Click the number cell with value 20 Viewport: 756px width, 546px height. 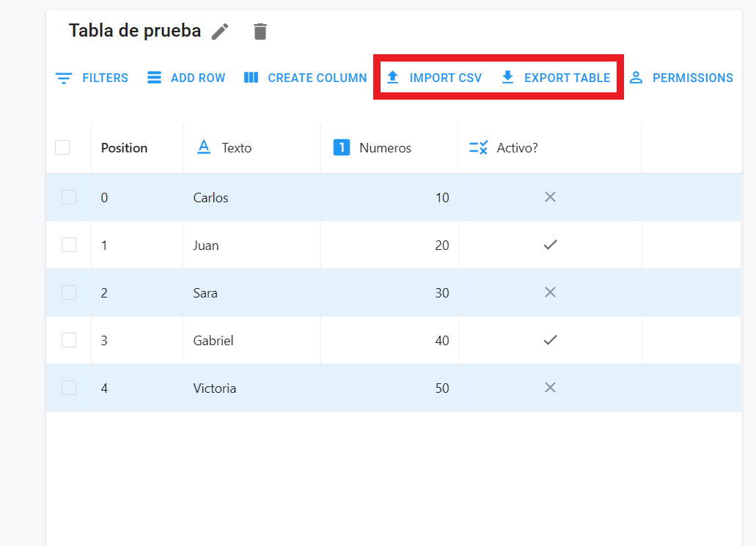pos(389,246)
